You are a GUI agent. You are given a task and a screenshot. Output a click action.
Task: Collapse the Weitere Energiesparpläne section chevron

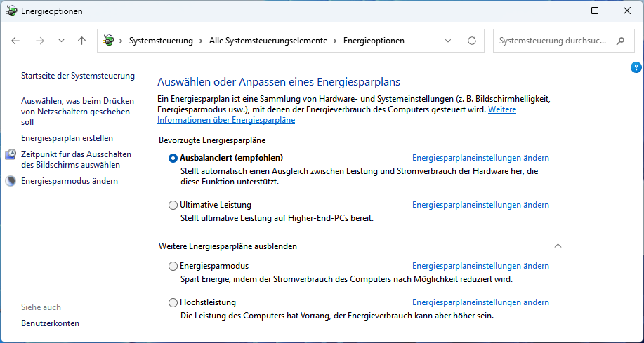(x=558, y=246)
